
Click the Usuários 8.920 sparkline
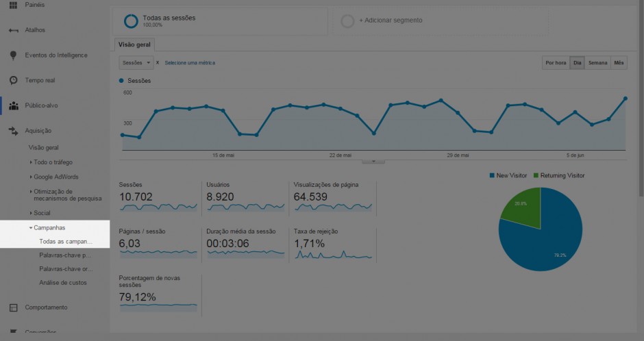[245, 207]
